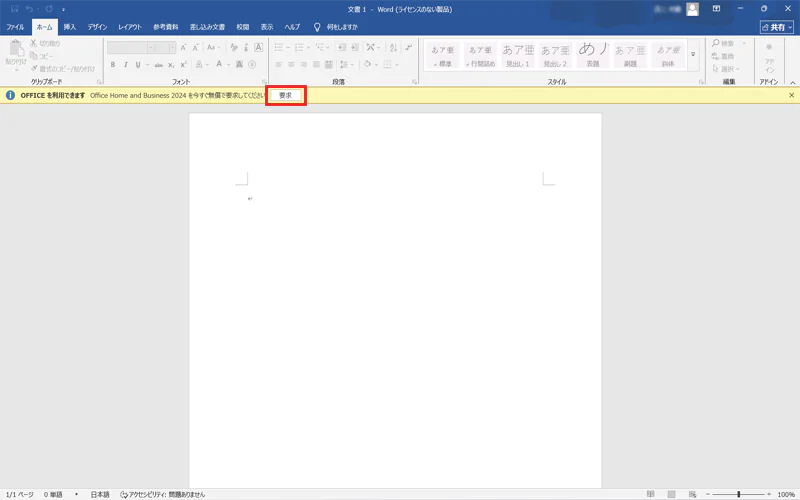Switch to the デザイン tab
Viewport: 800px width, 500px height.
coord(97,27)
